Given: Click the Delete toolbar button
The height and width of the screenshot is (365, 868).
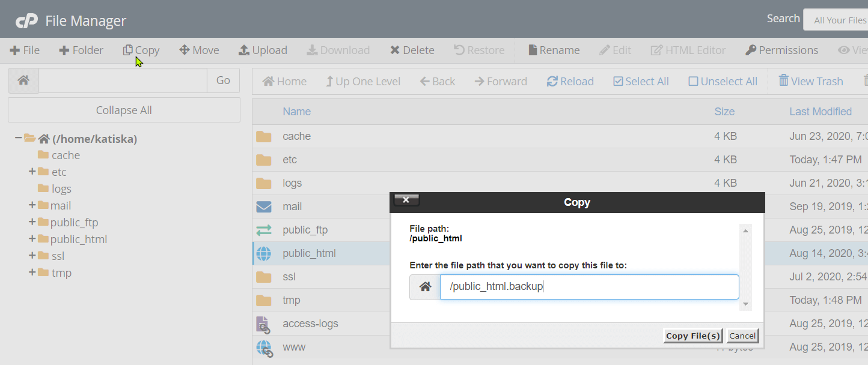Looking at the screenshot, I should click(x=412, y=50).
